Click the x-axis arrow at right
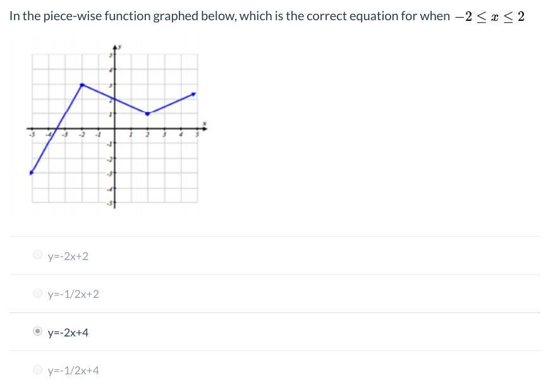553x392 pixels. [x=204, y=129]
